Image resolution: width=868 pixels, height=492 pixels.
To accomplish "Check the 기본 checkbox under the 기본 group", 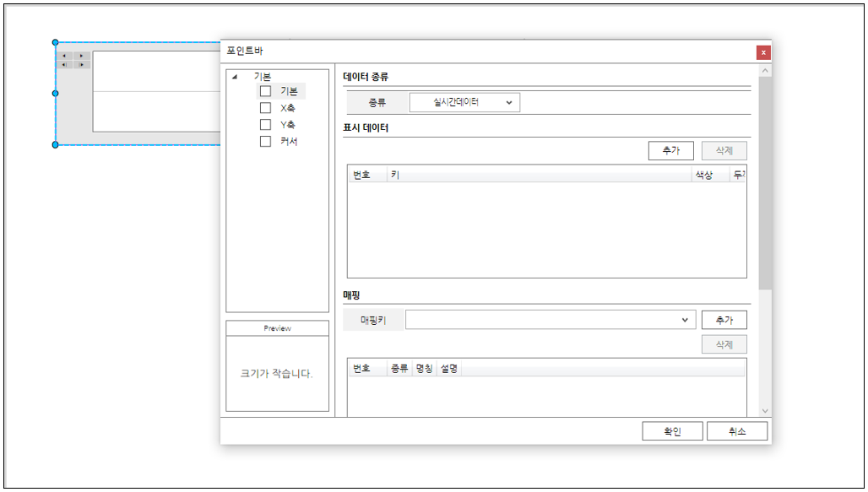I will point(266,91).
